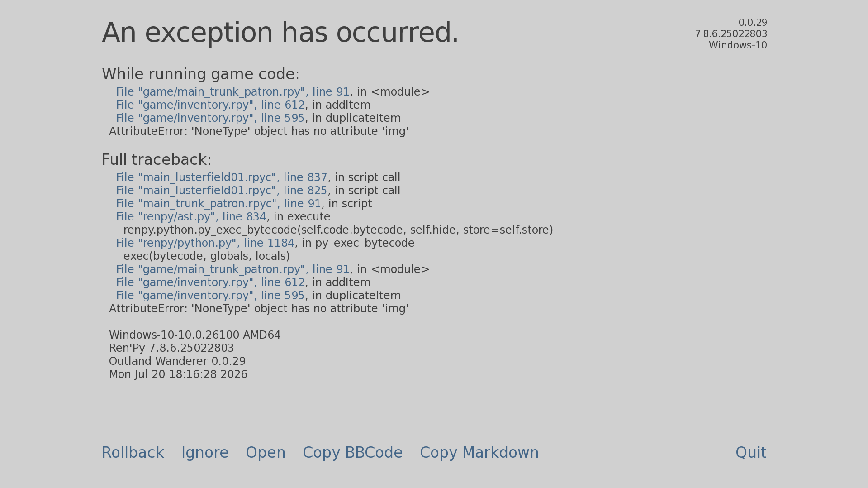Screen dimensions: 868x488
Task: Copy the traceback as BBCode
Action: point(352,453)
